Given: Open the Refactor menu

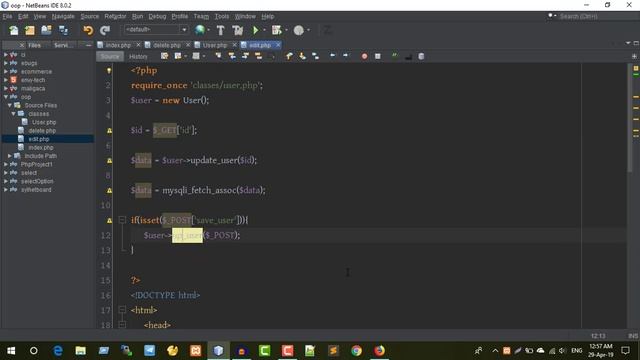Looking at the screenshot, I should point(115,16).
